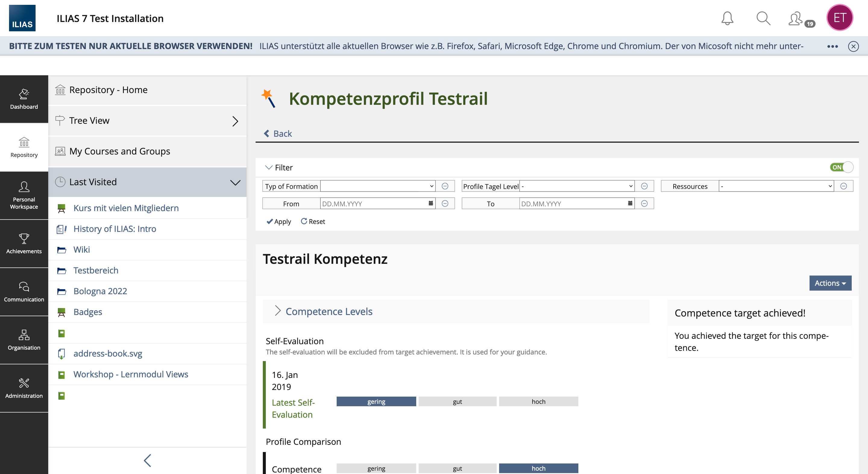Remove the Typ of Formation filter
The height and width of the screenshot is (474, 868).
[445, 186]
